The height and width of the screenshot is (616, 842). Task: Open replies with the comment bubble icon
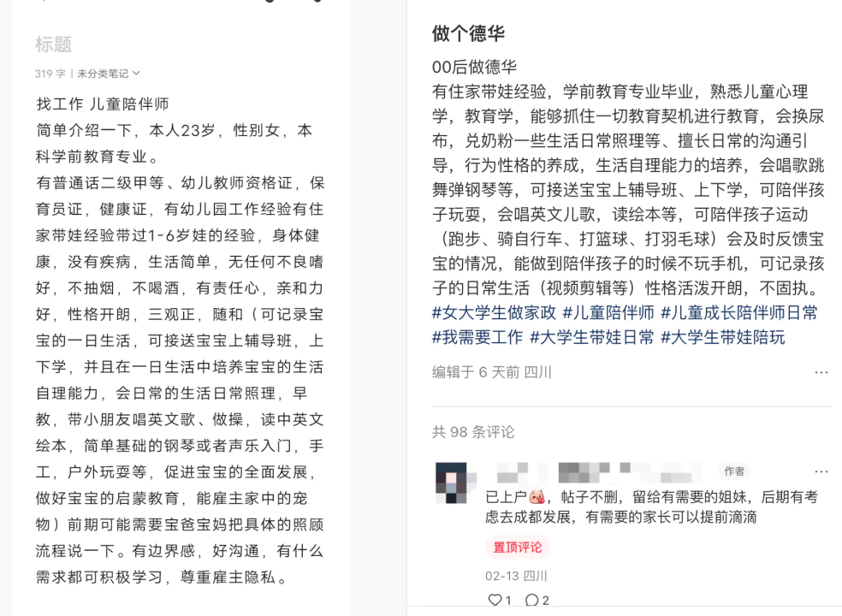pos(531,600)
